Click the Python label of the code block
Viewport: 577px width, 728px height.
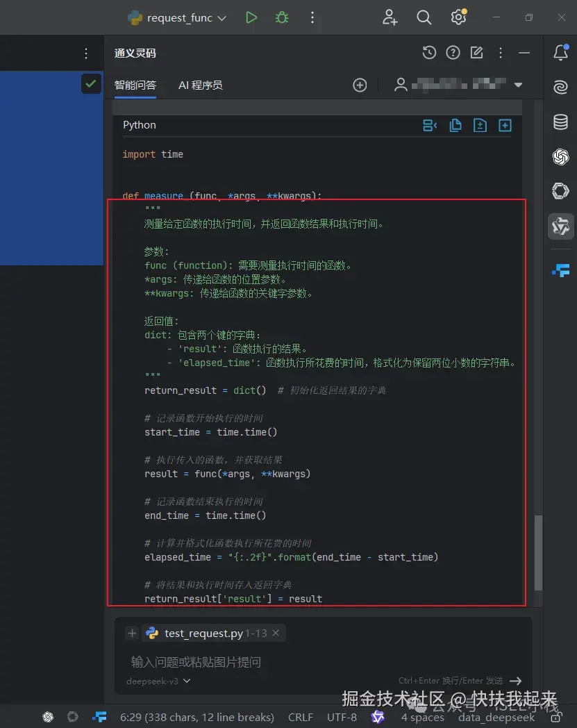pyautogui.click(x=140, y=125)
